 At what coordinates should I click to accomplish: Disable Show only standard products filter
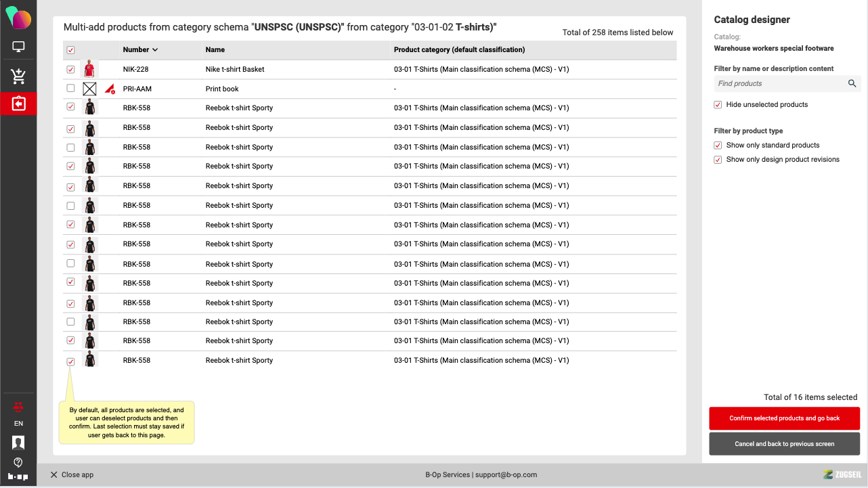pos(718,146)
